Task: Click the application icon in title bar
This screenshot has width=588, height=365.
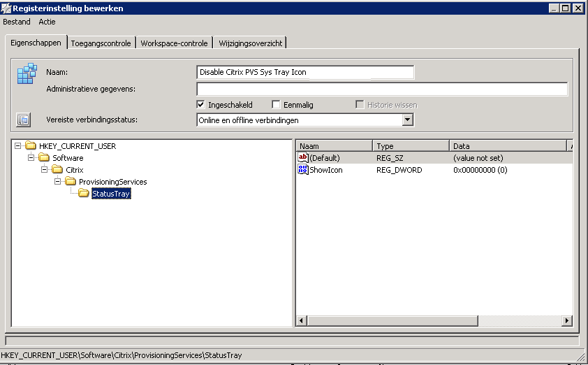Action: coord(6,8)
